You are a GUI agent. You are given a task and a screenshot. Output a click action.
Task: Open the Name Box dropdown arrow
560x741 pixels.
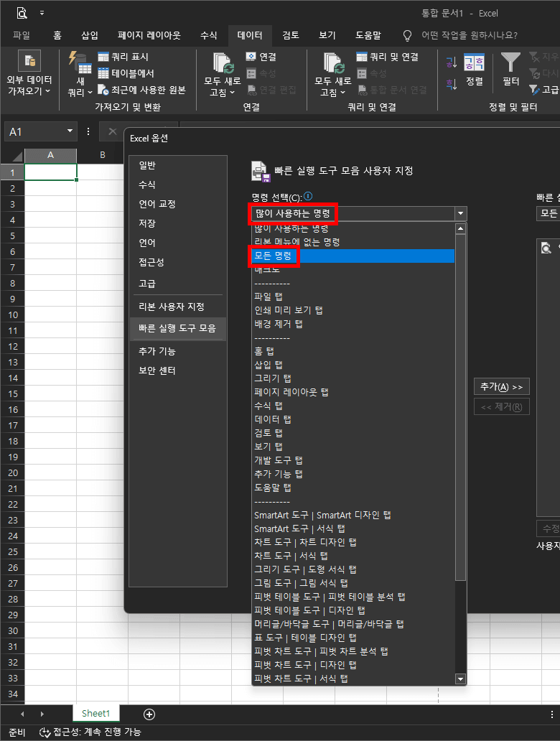click(x=70, y=131)
